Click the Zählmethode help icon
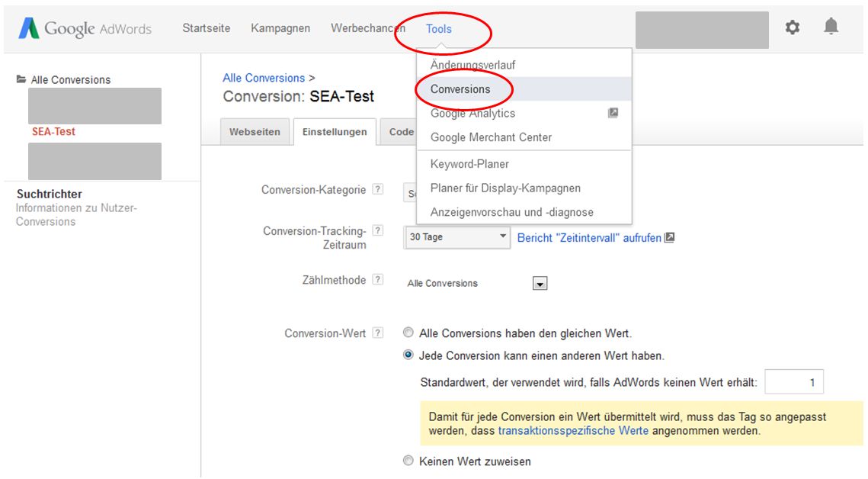The width and height of the screenshot is (868, 479). tap(378, 279)
